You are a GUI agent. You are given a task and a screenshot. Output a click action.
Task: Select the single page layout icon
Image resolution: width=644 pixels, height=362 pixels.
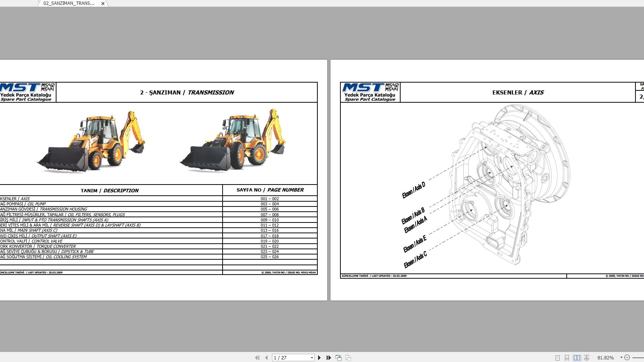557,358
